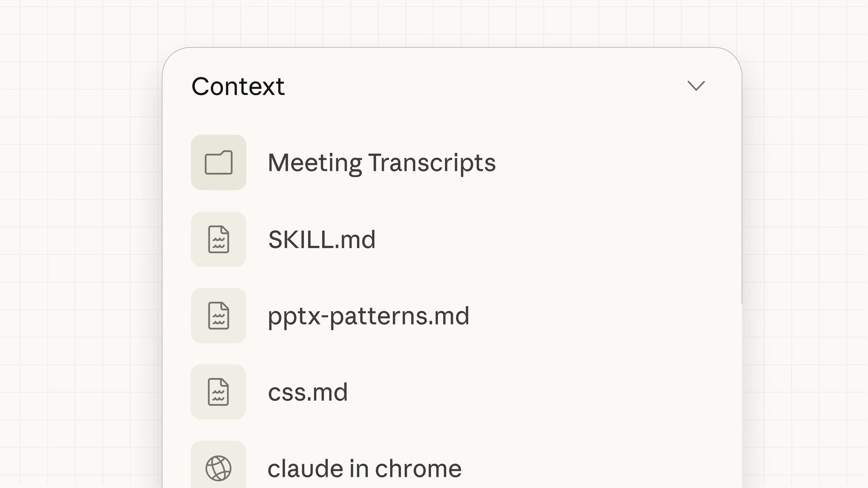The image size is (868, 488).
Task: Open the pptx-patterns.md file name
Action: pyautogui.click(x=368, y=316)
